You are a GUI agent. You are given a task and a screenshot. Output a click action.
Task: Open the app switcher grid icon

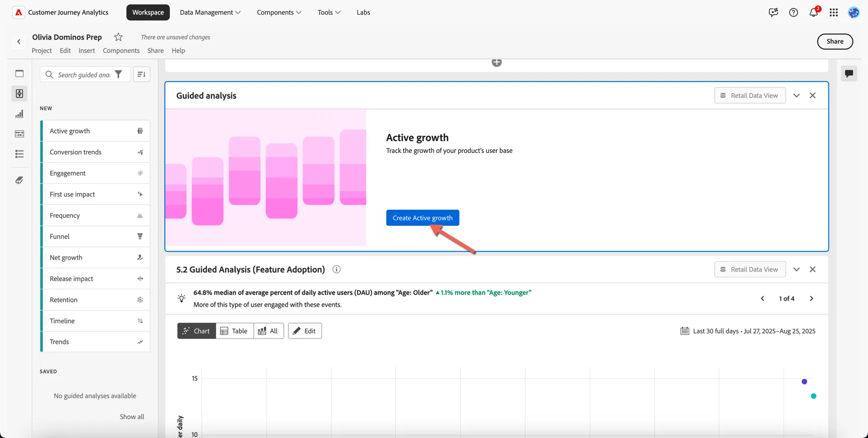coord(834,13)
